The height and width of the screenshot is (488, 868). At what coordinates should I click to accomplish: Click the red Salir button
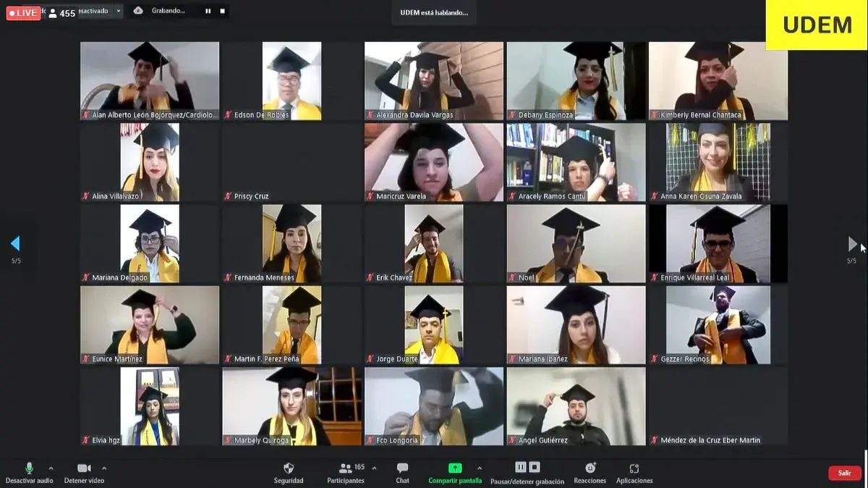coord(844,473)
